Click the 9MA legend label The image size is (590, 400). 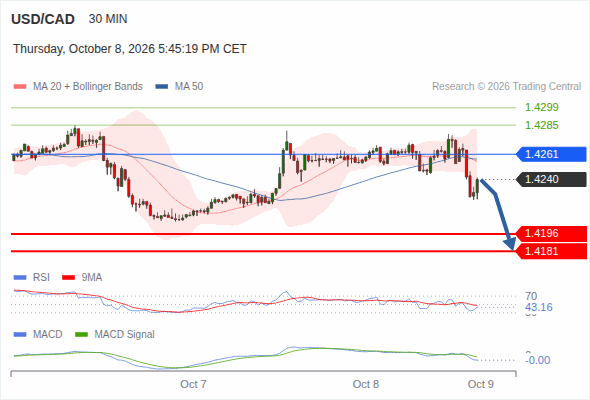(92, 278)
